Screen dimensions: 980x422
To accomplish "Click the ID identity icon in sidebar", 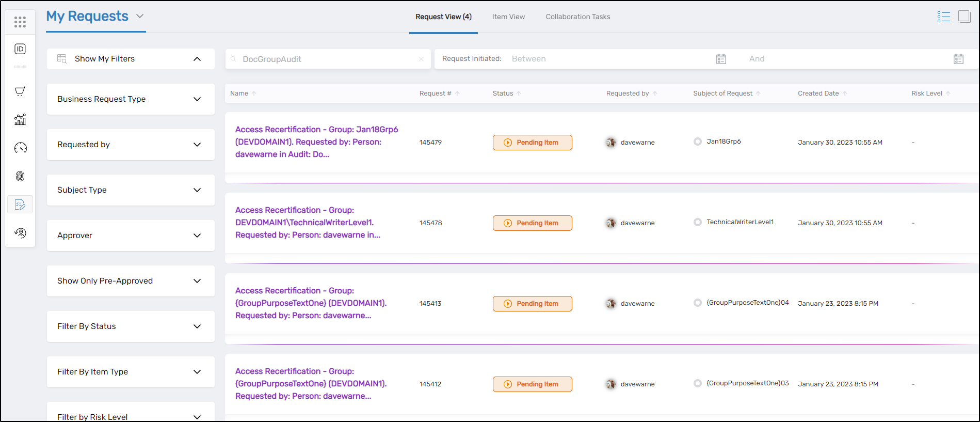I will tap(20, 49).
